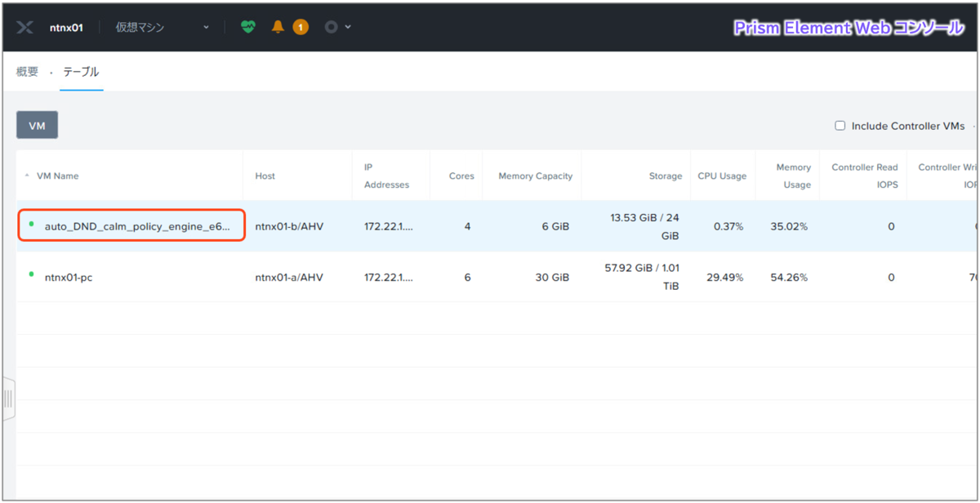The height and width of the screenshot is (503, 980).
Task: Sort by IP Addresses column header
Action: [x=386, y=176]
